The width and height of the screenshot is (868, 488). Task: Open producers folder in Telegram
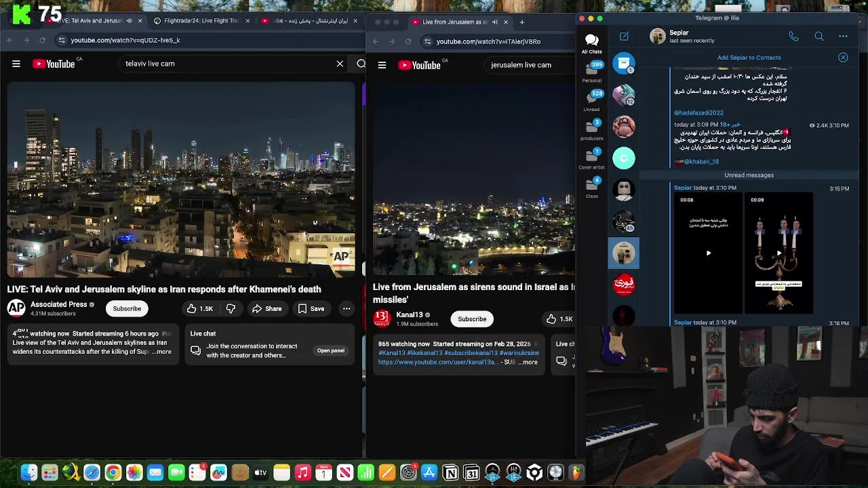[x=591, y=130]
